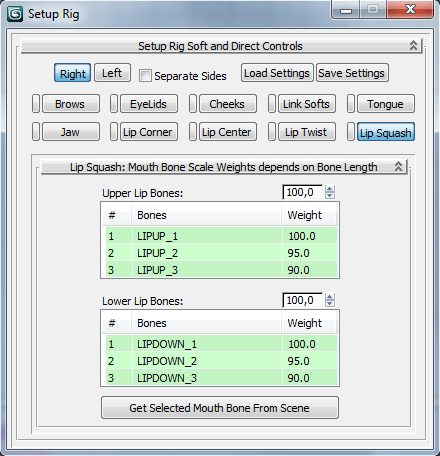Viewport: 440px width, 456px height.
Task: Click the Upper Lip Bones value field
Action: point(303,192)
